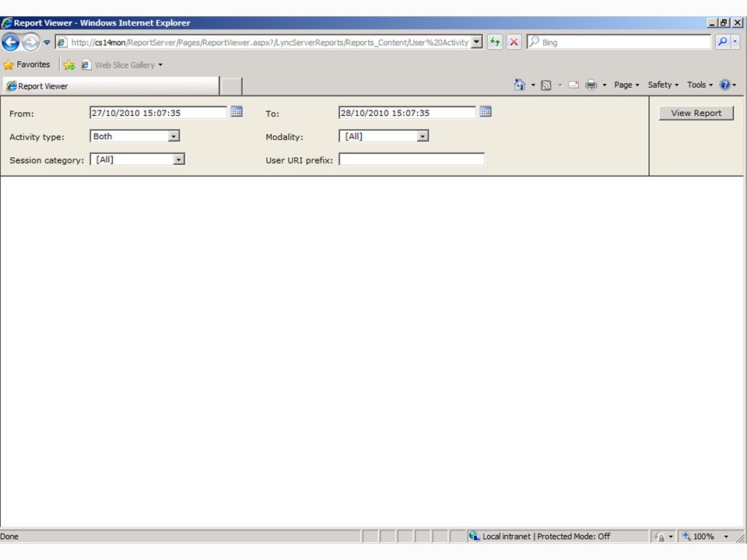747x560 pixels.
Task: Click the Bing search box
Action: pos(619,42)
